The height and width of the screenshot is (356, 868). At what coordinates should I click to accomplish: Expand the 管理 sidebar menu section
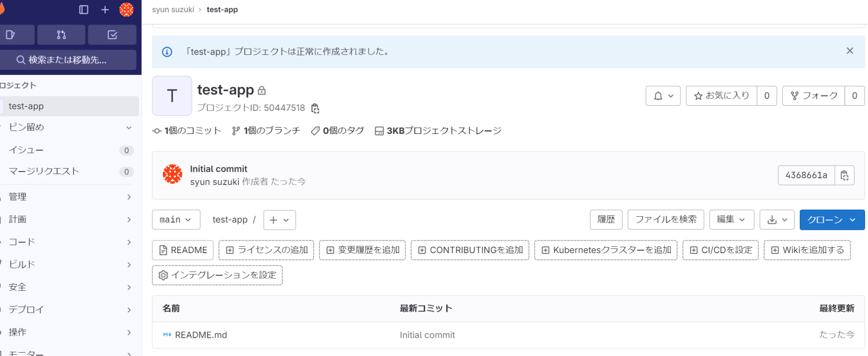pos(70,197)
